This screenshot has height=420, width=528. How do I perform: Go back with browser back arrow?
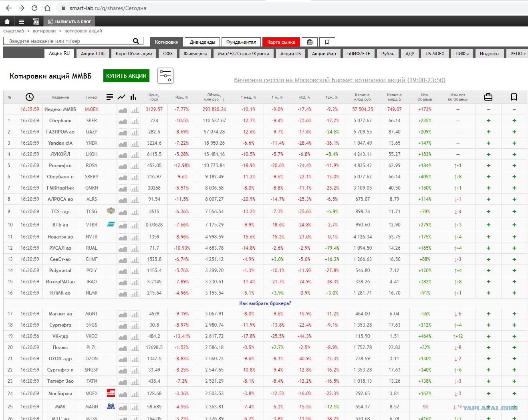[9, 8]
